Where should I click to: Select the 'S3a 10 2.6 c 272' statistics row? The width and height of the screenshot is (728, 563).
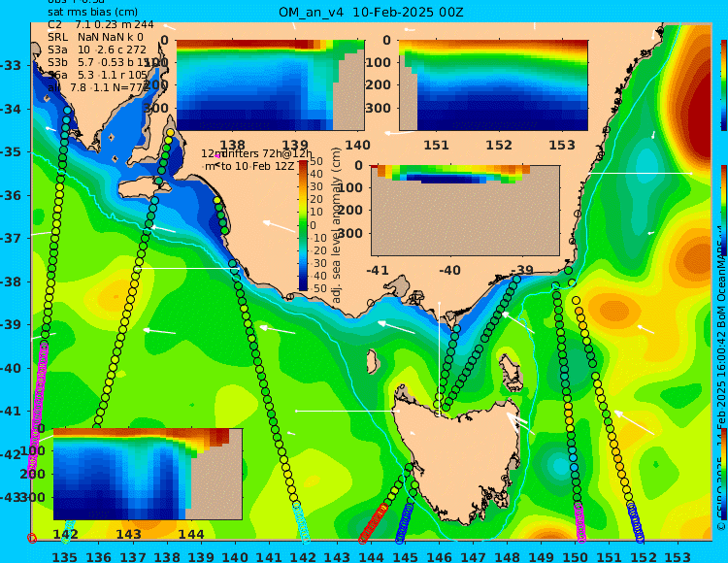[x=97, y=50]
